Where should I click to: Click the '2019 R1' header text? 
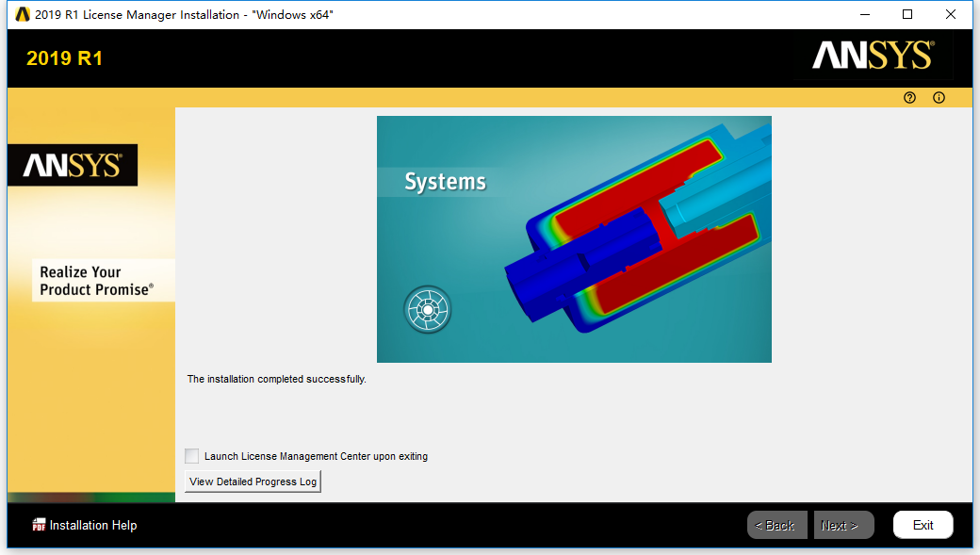(64, 58)
